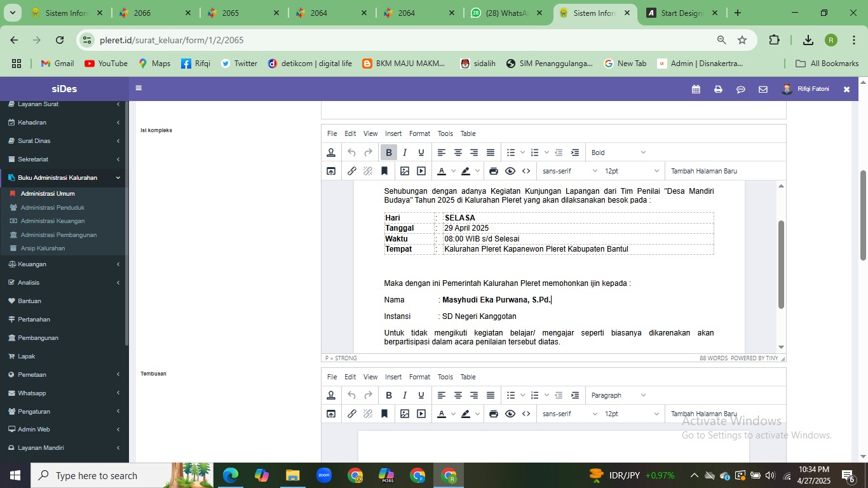Image resolution: width=868 pixels, height=488 pixels.
Task: Toggle Italic in Isi kompleks editor
Action: 405,152
